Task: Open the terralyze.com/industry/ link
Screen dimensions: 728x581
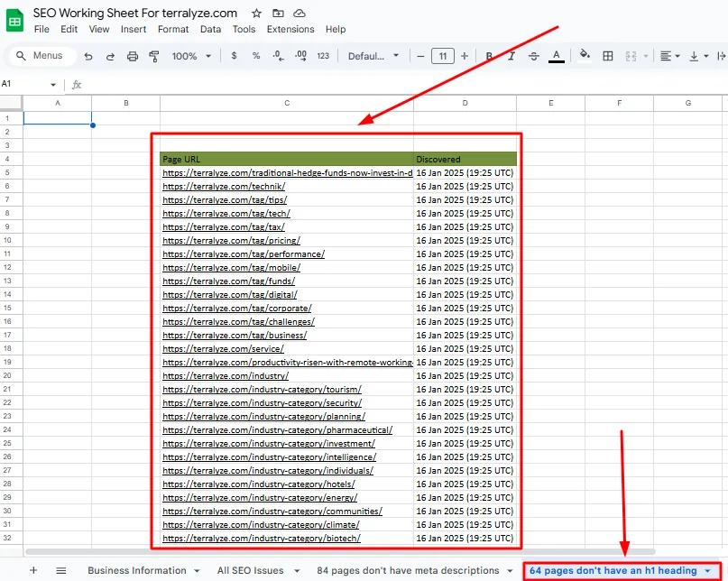Action: pyautogui.click(x=226, y=375)
